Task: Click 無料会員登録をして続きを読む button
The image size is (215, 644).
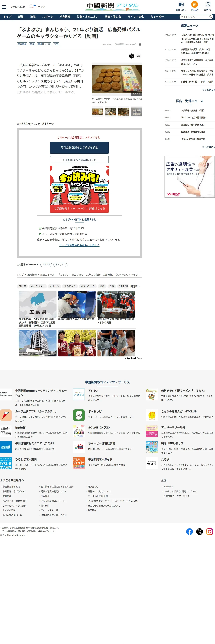Action: coord(79,147)
